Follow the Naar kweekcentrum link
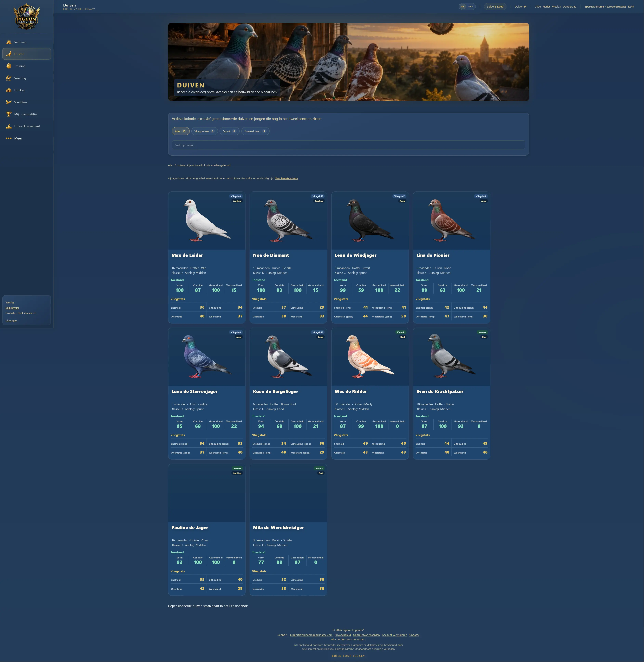Image resolution: width=644 pixels, height=662 pixels. [x=286, y=178]
